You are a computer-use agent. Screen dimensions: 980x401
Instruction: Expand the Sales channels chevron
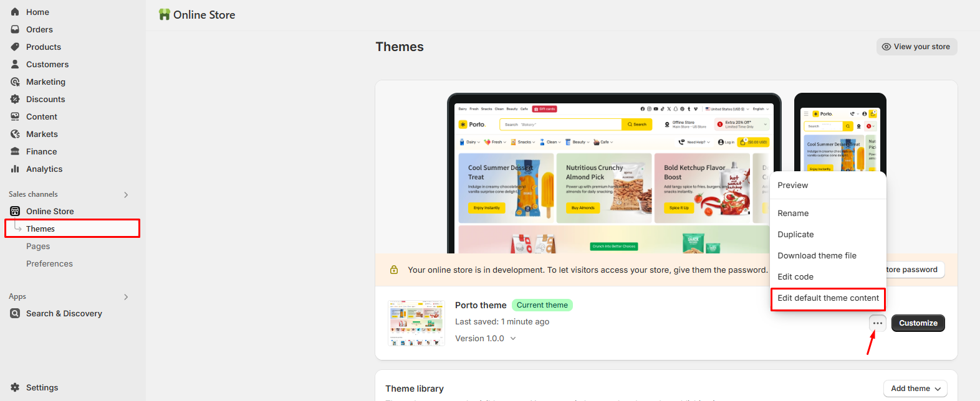point(126,195)
